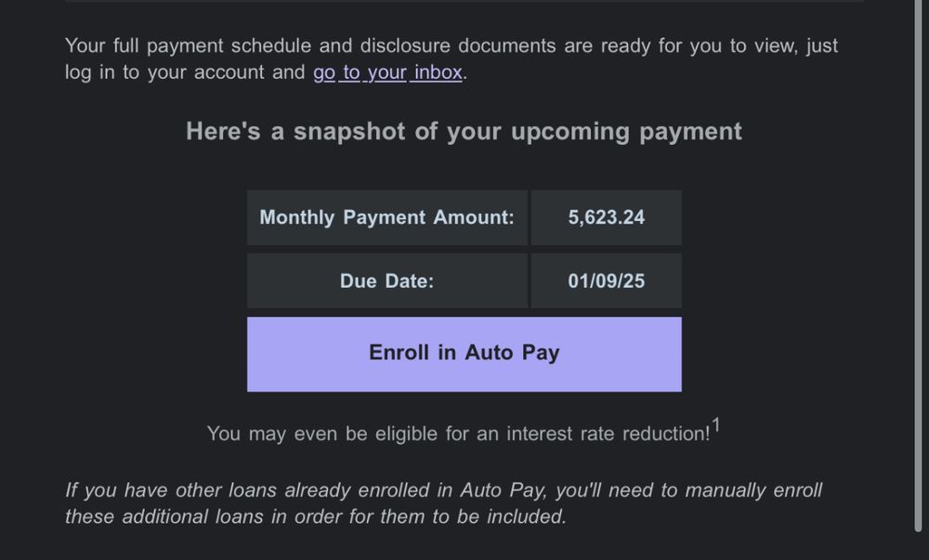The height and width of the screenshot is (560, 929).
Task: Click the italic note about other loans
Action: click(443, 503)
